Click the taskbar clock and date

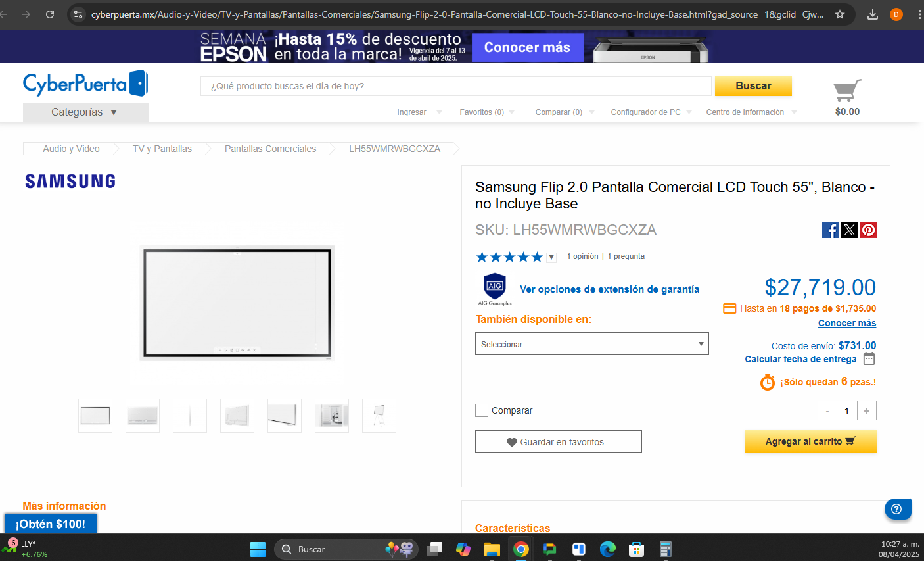[900, 549]
